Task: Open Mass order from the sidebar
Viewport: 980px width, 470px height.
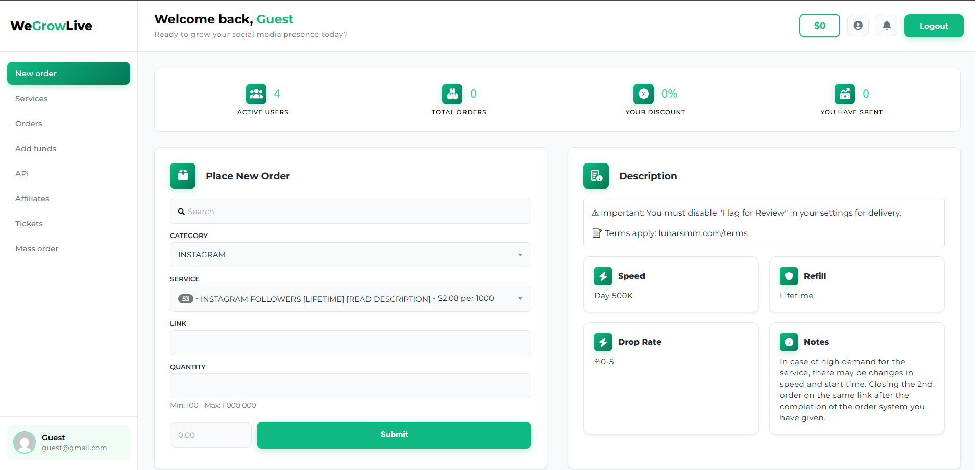Action: pos(37,249)
